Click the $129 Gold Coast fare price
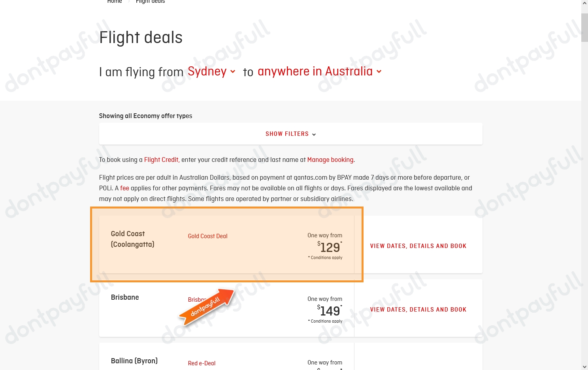This screenshot has height=370, width=588. point(330,247)
